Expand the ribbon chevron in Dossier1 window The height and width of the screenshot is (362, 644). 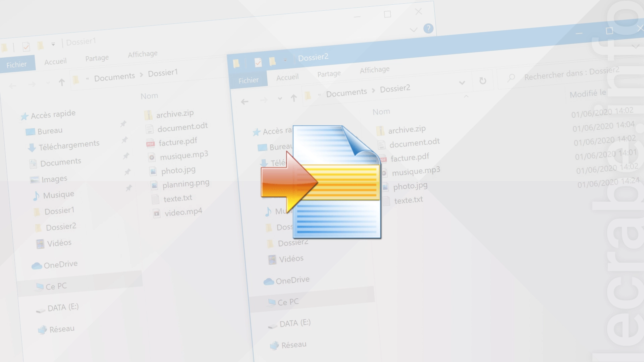[x=414, y=30]
